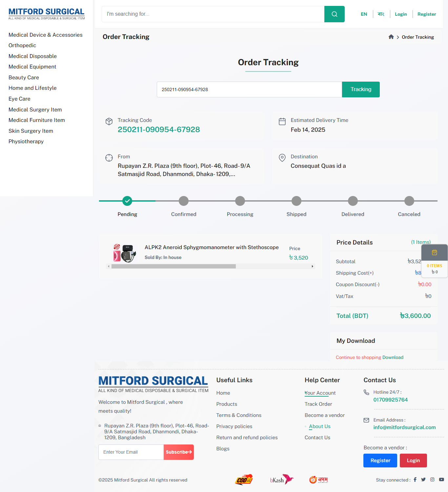Image resolution: width=448 pixels, height=492 pixels.
Task: Switch language to EN
Action: (364, 14)
